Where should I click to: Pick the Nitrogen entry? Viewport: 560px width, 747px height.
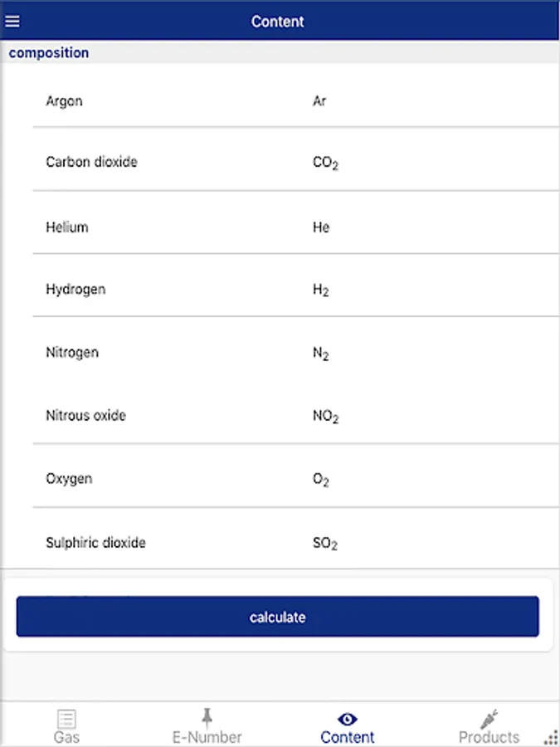[280, 353]
